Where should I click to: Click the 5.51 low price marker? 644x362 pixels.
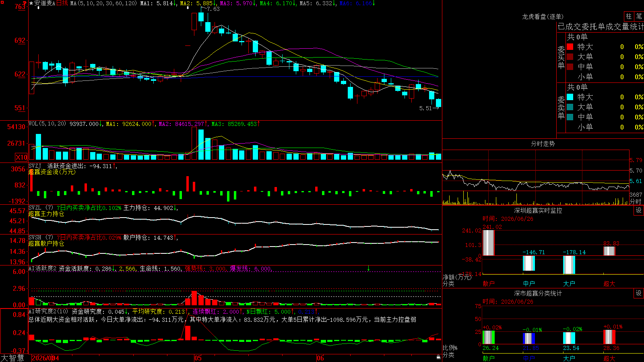[x=425, y=108]
